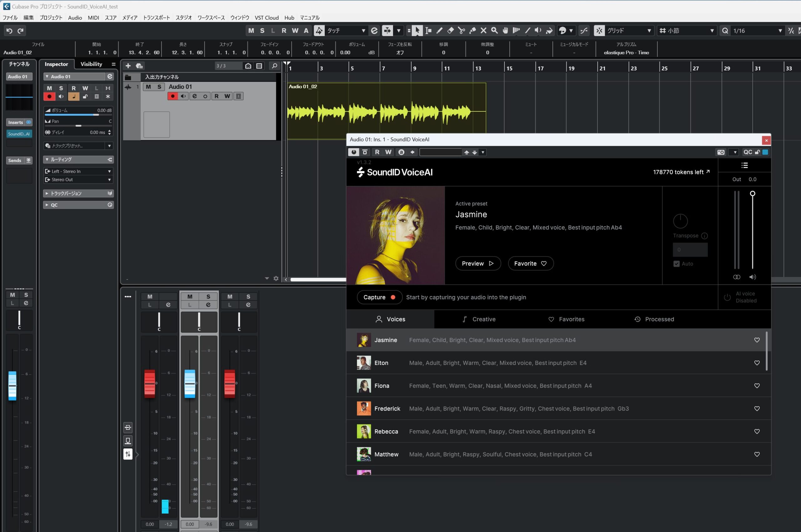Open 178770 tokens left link
Image resolution: width=801 pixels, height=532 pixels.
pyautogui.click(x=681, y=172)
